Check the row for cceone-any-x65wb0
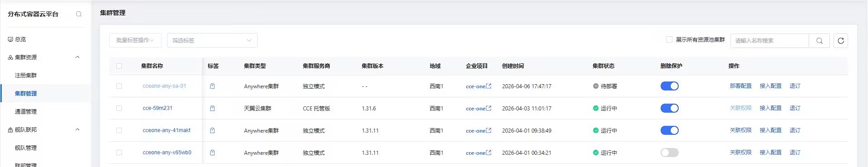The width and height of the screenshot is (868, 167). [119, 153]
